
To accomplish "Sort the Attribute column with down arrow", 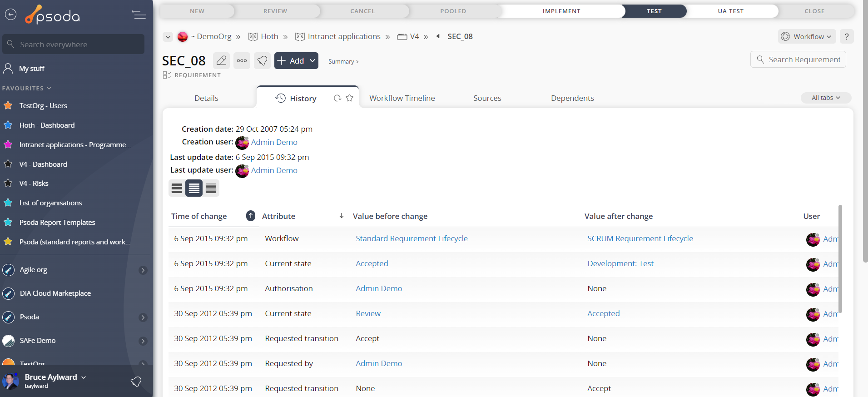I will click(342, 216).
